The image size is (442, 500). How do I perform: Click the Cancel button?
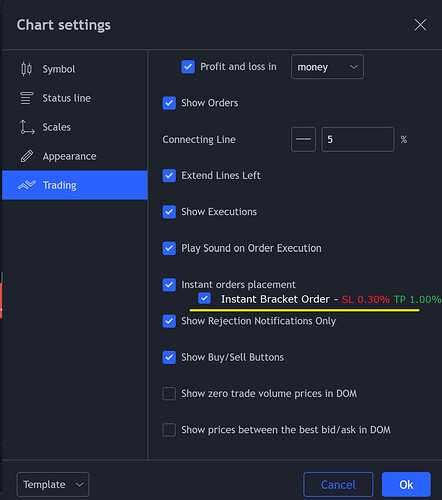(x=338, y=484)
